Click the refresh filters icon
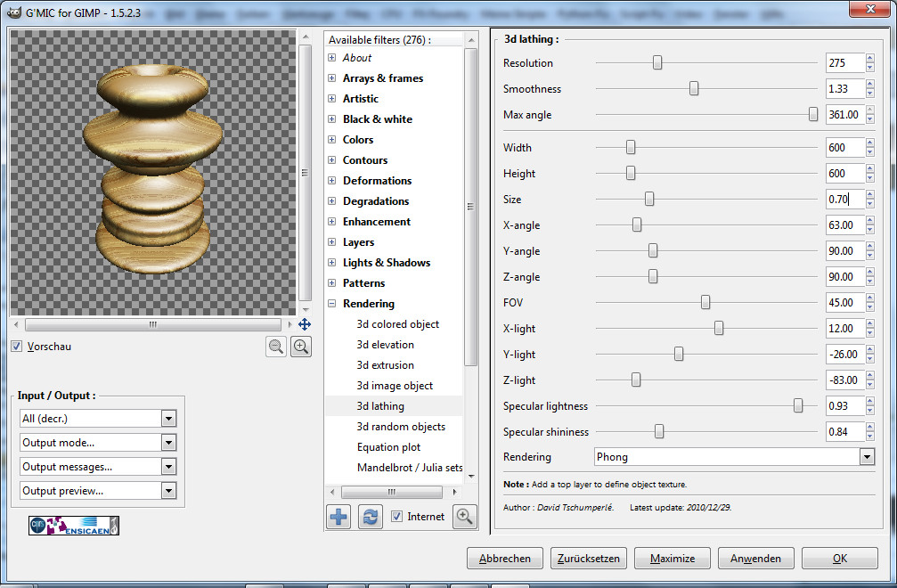 point(371,517)
